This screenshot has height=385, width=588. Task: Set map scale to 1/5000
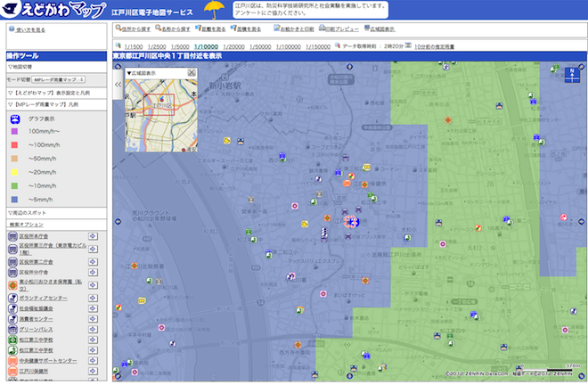pyautogui.click(x=180, y=46)
